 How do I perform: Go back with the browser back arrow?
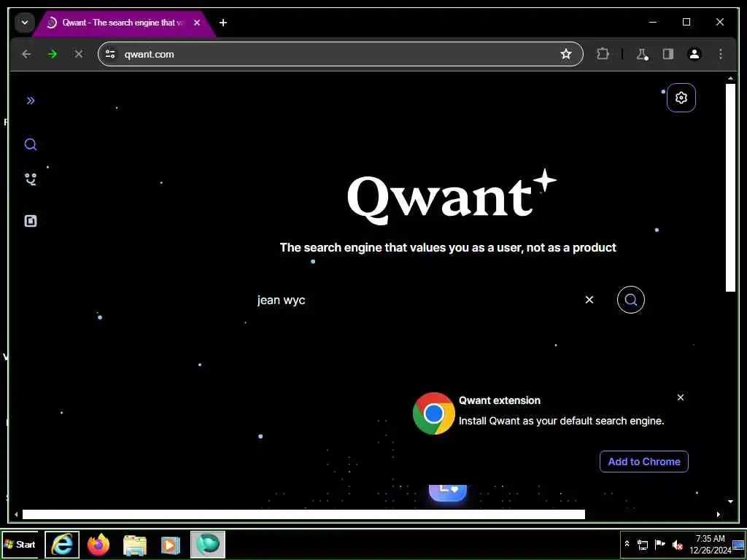27,54
